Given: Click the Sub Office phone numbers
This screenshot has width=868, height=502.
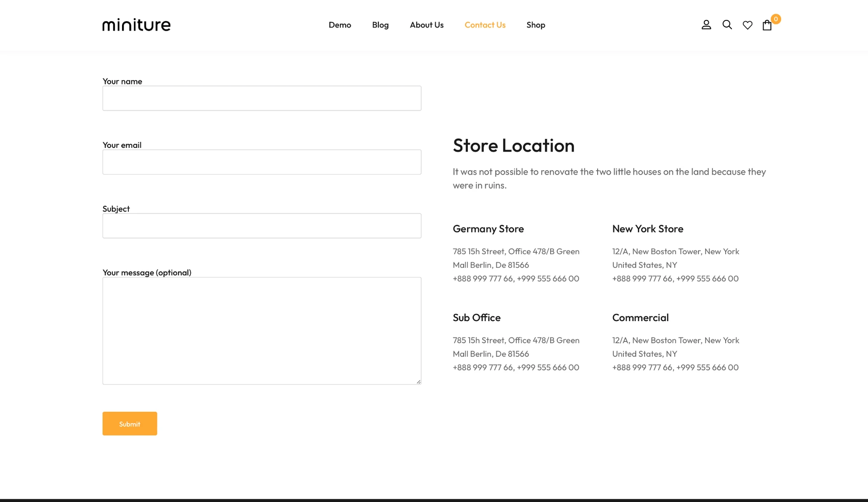Looking at the screenshot, I should click(516, 368).
